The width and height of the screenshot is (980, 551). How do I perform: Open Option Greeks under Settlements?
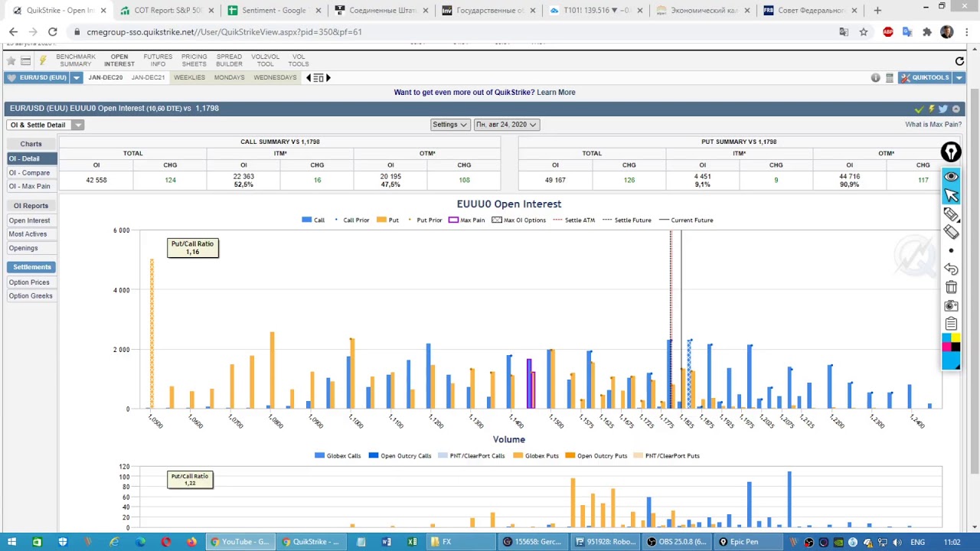click(31, 296)
